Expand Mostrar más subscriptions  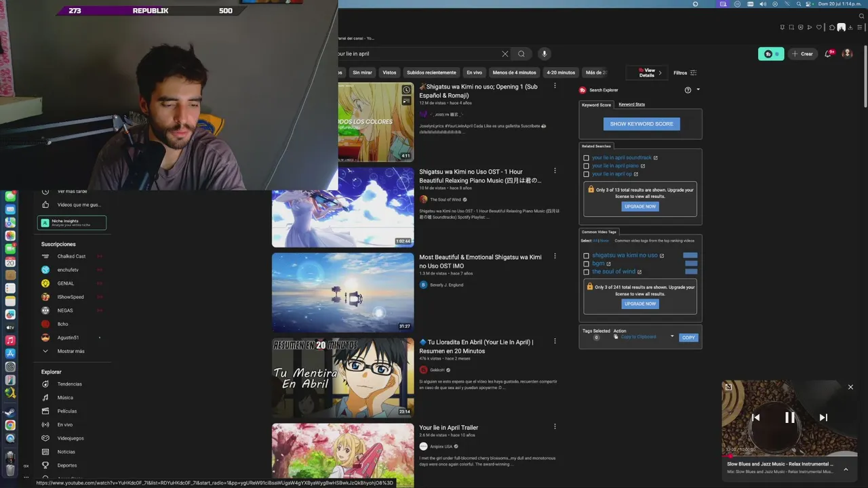pyautogui.click(x=71, y=351)
